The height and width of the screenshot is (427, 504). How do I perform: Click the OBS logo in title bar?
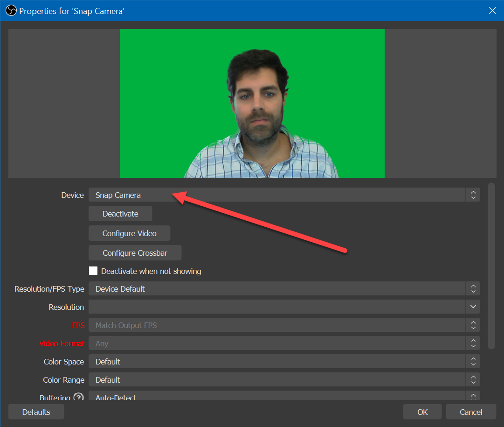point(11,10)
